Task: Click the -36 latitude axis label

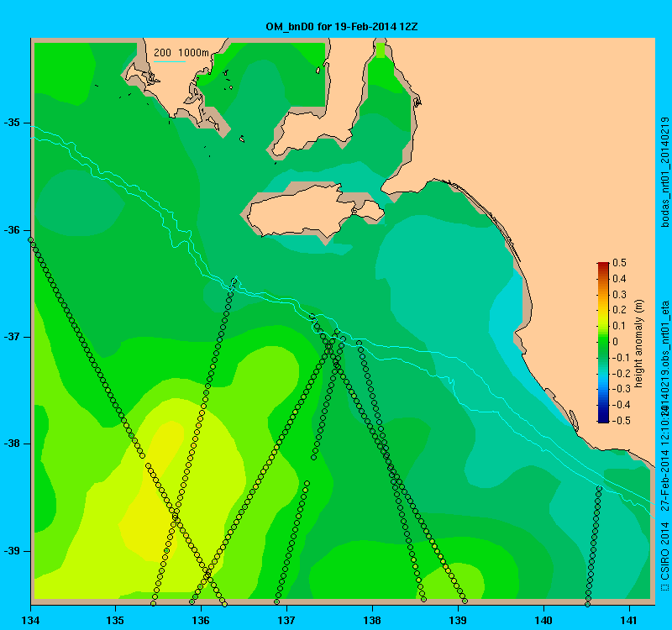Action: [x=12, y=230]
